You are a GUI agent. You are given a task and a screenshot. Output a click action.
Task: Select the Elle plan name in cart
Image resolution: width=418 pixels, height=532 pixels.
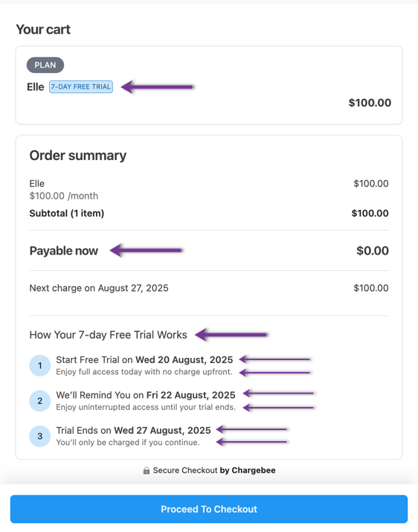click(x=35, y=87)
